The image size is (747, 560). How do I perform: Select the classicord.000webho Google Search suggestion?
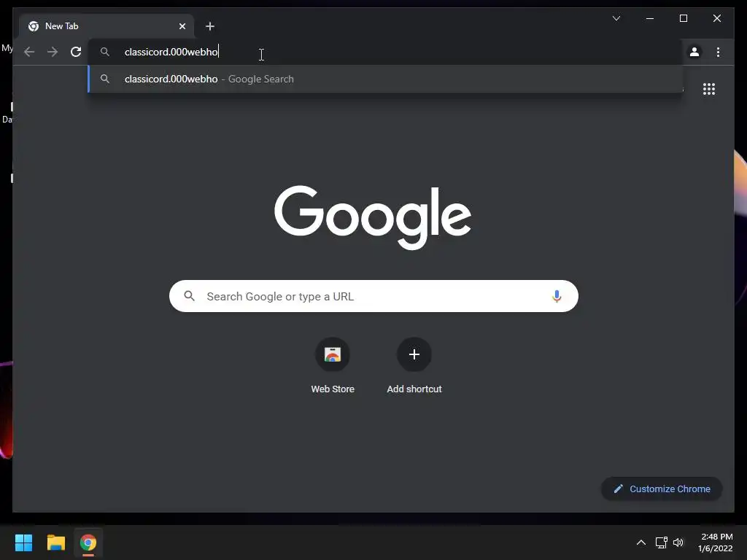[385, 79]
